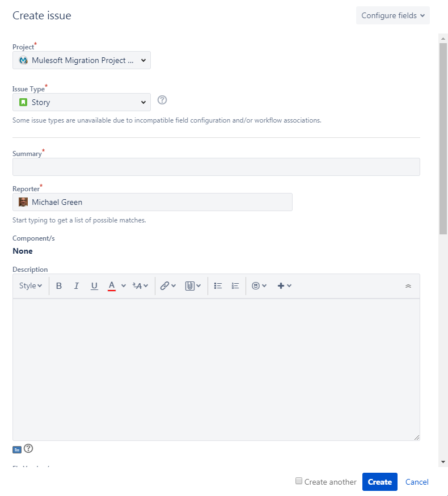Click the attachment paperclip icon
The width and height of the screenshot is (448, 496).
(x=190, y=286)
